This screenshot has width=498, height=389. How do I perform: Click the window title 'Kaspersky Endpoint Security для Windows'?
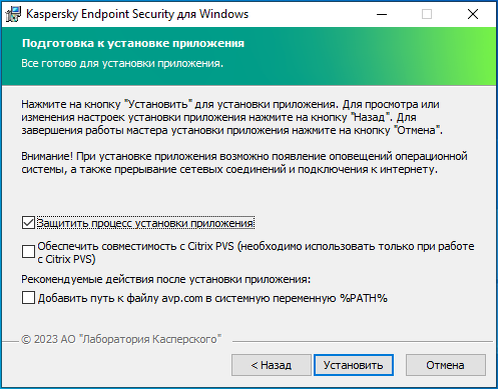coord(137,14)
